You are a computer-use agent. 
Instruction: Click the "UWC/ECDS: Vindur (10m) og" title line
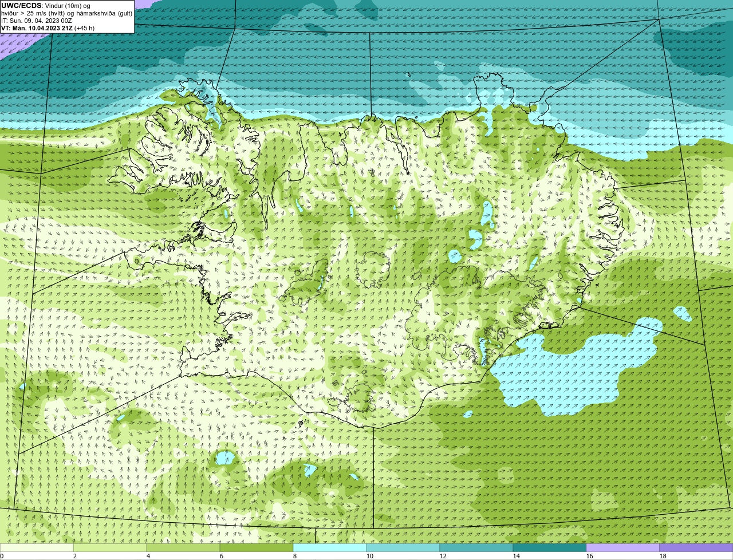[46, 6]
